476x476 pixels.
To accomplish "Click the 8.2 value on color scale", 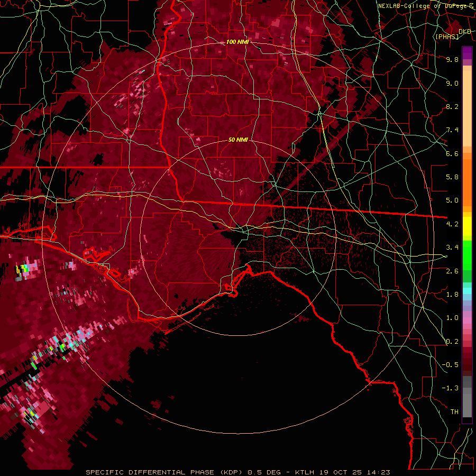I will [x=452, y=106].
